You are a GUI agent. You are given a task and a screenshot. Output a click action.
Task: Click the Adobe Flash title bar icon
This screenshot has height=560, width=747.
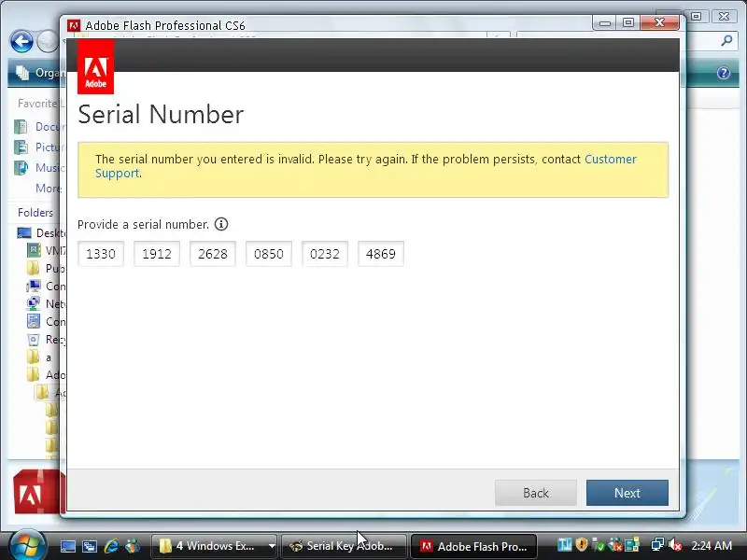click(x=74, y=25)
